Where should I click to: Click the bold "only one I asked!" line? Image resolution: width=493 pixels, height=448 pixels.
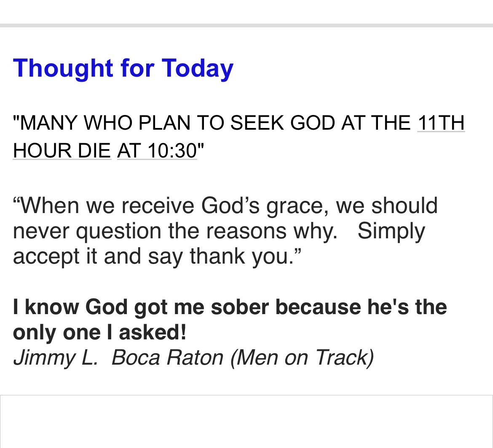(99, 333)
